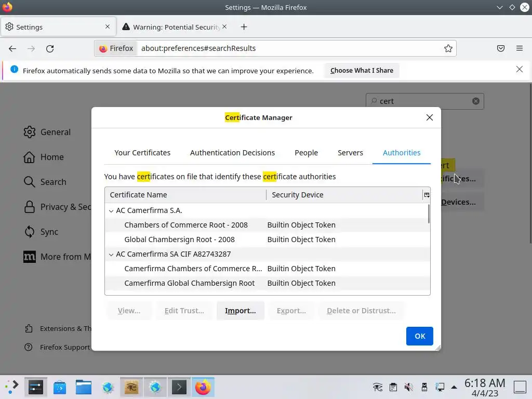Open KDE application launcher in taskbar

12,387
